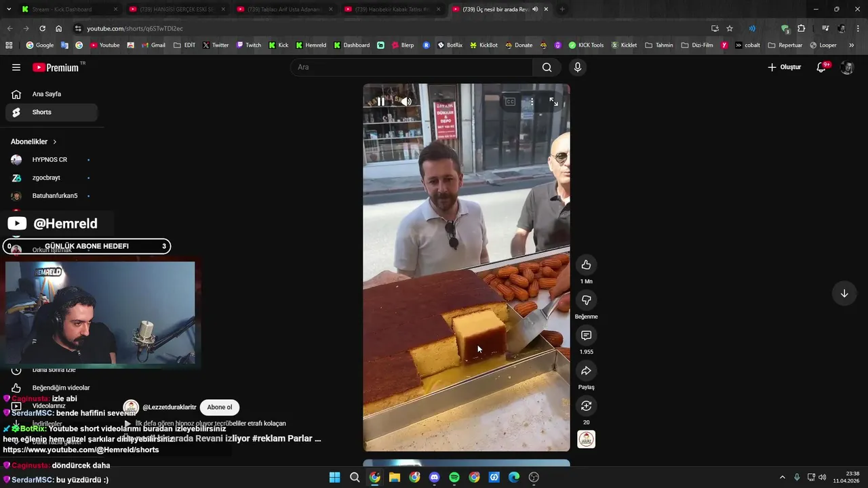Mute the Short's volume speaker

[406, 102]
